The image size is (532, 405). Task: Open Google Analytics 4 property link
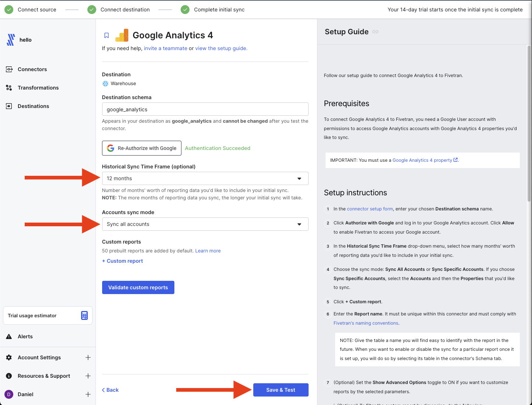coord(423,160)
